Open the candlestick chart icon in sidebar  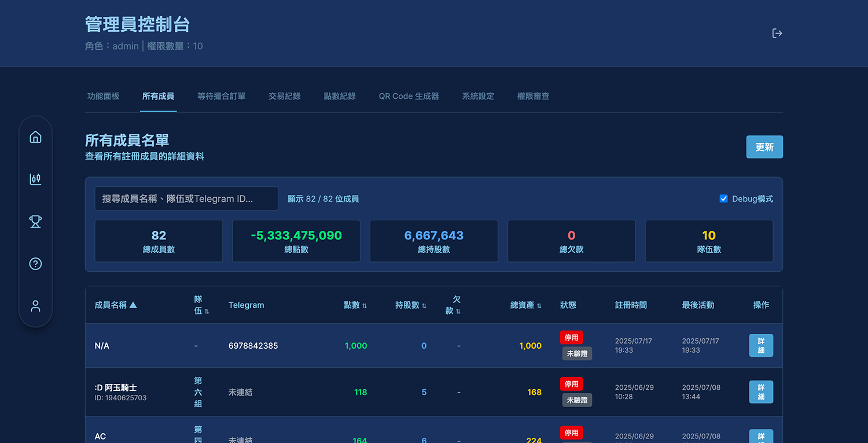tap(35, 179)
